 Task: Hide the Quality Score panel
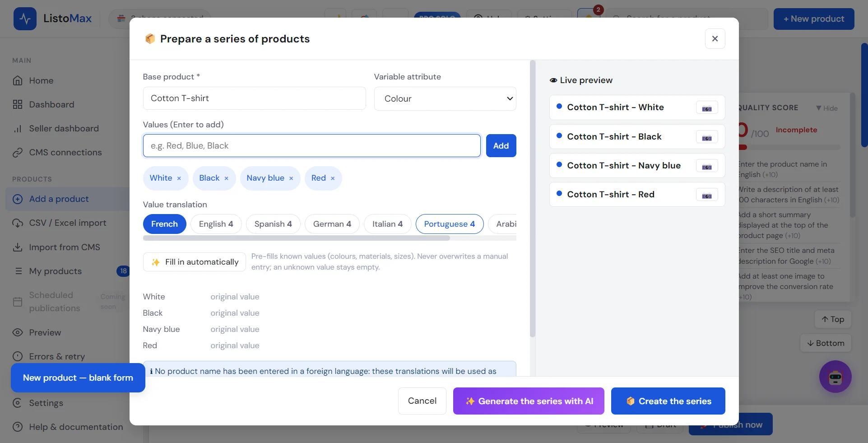point(827,108)
